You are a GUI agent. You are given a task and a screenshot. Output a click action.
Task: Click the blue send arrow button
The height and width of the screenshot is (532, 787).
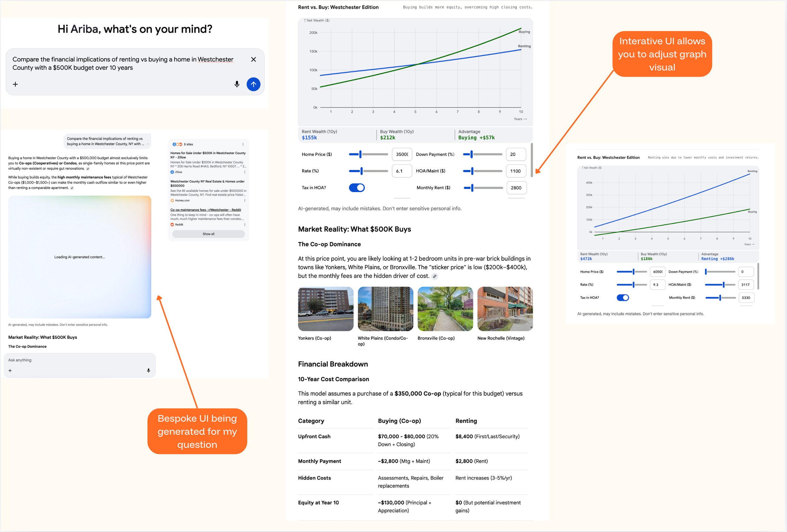(x=253, y=84)
